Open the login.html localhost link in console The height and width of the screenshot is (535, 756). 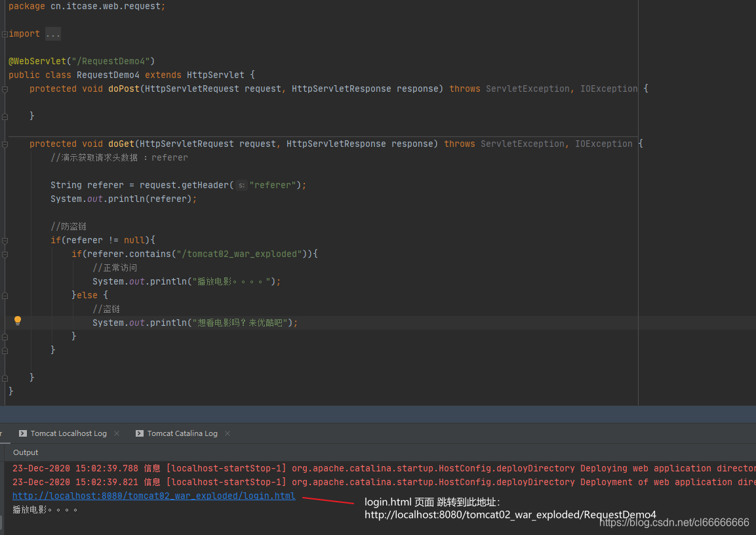point(154,496)
